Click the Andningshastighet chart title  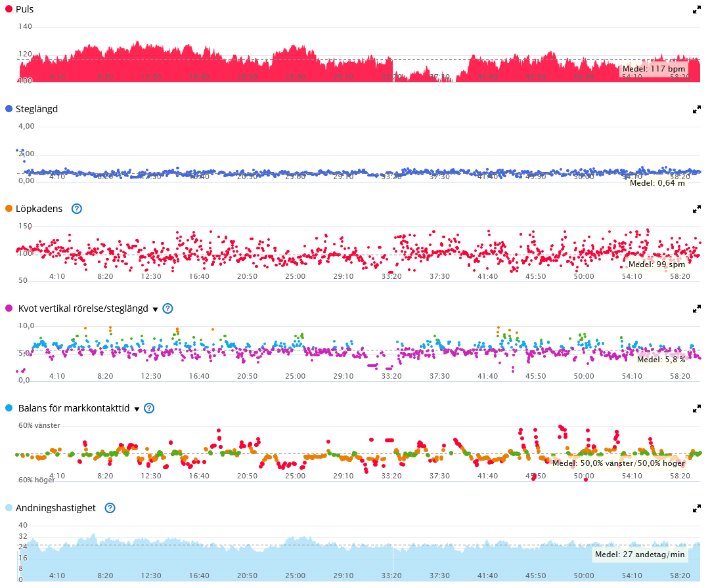56,508
